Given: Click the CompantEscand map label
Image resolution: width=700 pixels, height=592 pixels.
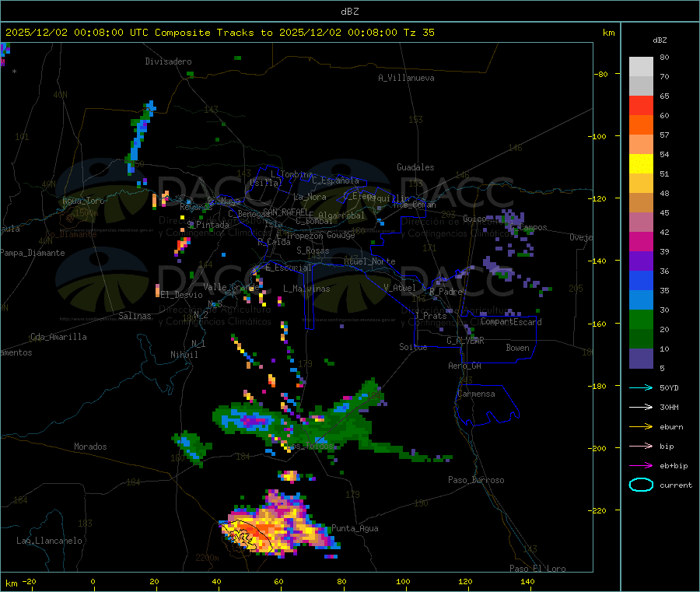Looking at the screenshot, I should (511, 322).
